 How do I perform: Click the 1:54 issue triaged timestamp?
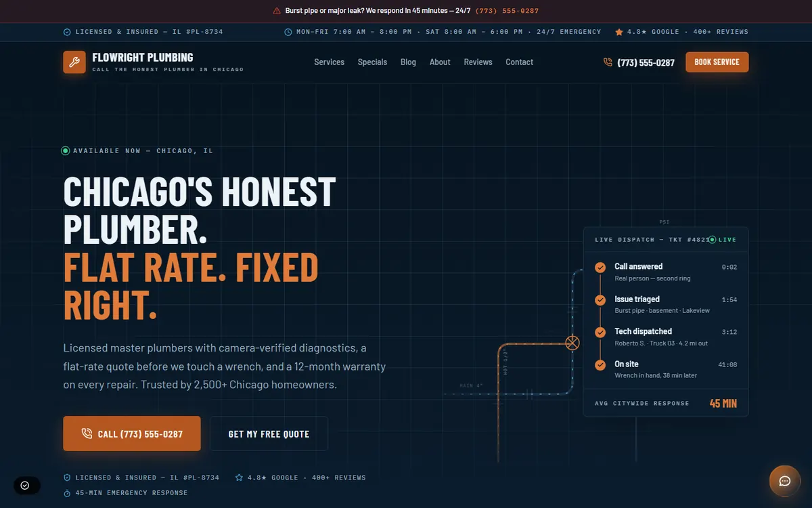(729, 300)
